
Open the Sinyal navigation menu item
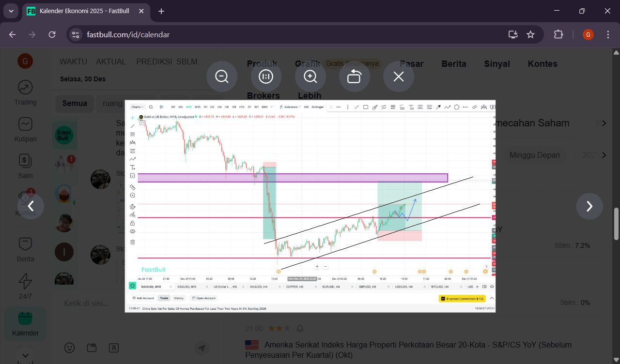pos(496,64)
